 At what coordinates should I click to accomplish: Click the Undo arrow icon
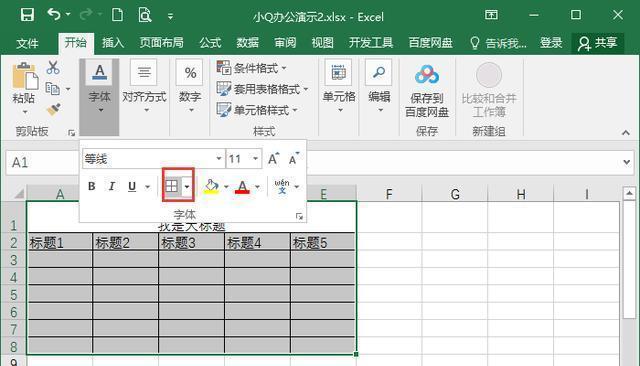point(54,15)
